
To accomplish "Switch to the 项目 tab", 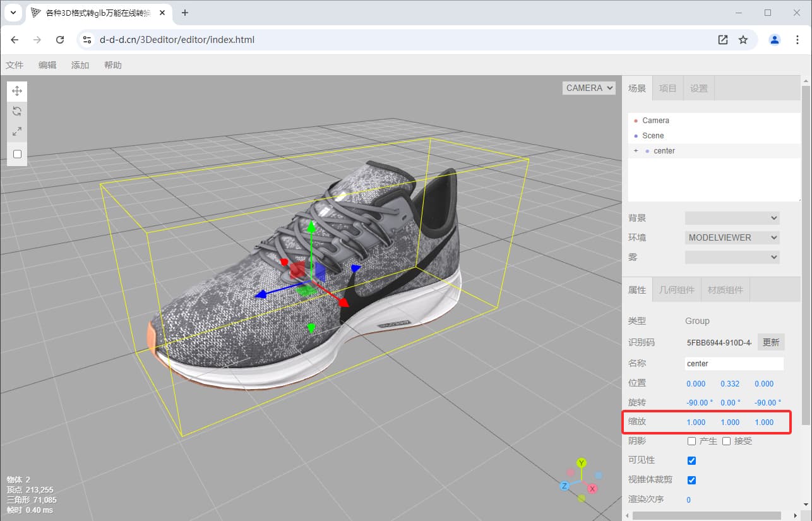I will tap(667, 88).
